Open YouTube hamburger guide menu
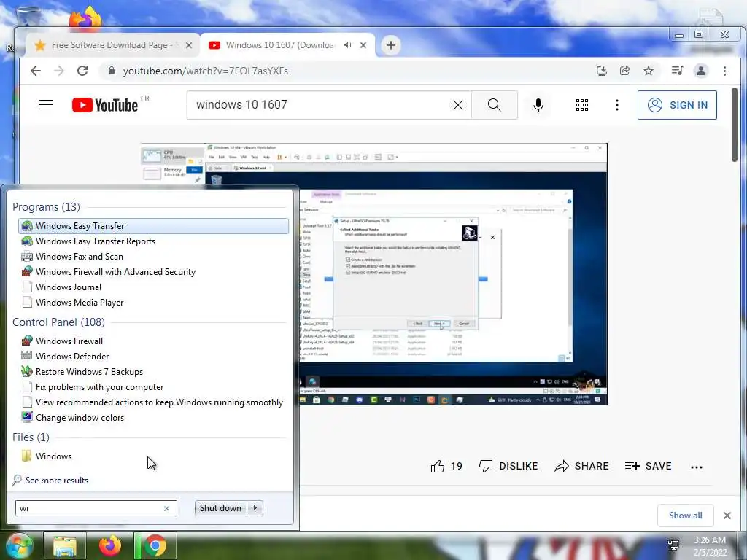This screenshot has width=747, height=560. [x=46, y=105]
